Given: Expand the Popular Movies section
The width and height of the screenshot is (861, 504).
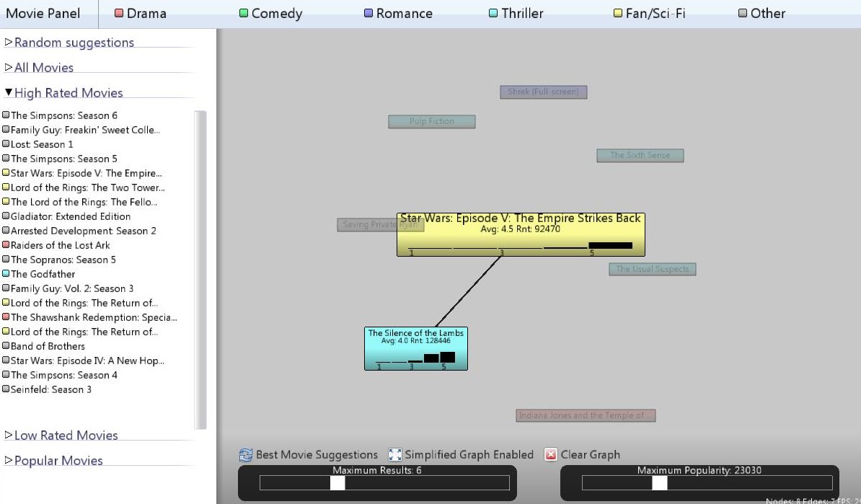Looking at the screenshot, I should pyautogui.click(x=54, y=461).
